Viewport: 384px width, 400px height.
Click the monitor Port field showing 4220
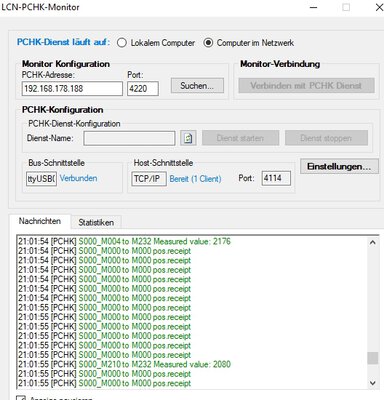click(143, 89)
